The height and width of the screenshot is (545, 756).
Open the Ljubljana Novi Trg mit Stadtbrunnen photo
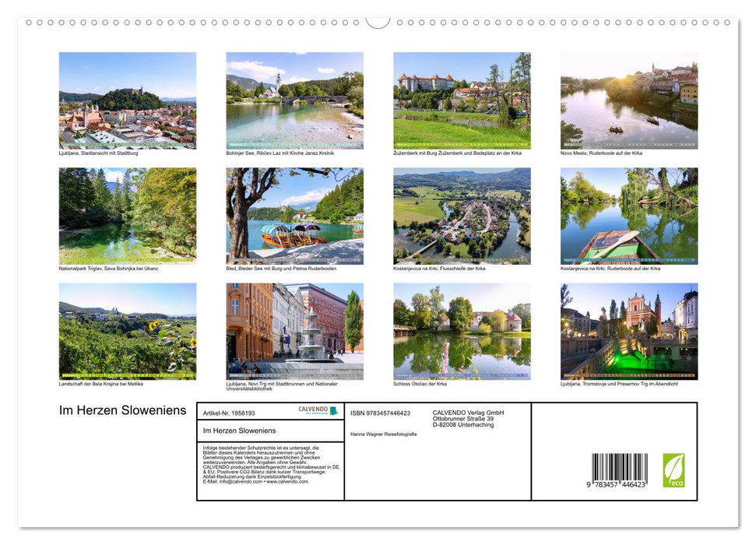tap(295, 330)
